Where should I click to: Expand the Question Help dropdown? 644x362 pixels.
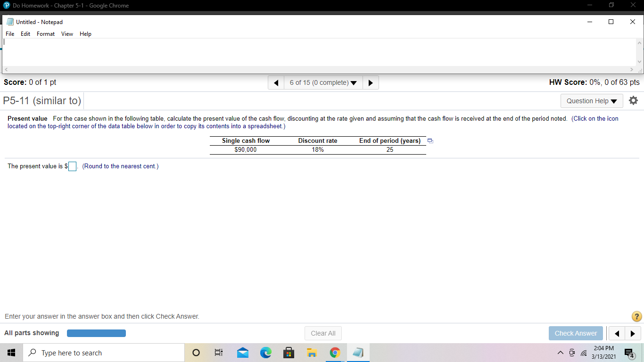tap(592, 100)
